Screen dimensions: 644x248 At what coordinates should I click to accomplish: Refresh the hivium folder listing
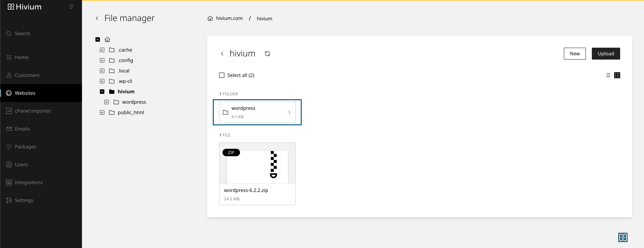click(x=267, y=53)
